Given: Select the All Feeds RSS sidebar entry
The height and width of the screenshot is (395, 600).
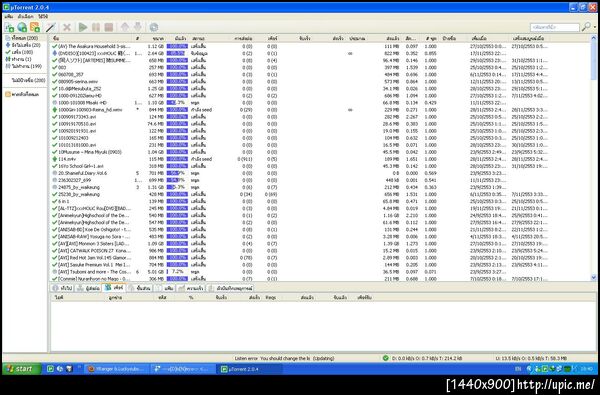Looking at the screenshot, I should coord(22,94).
